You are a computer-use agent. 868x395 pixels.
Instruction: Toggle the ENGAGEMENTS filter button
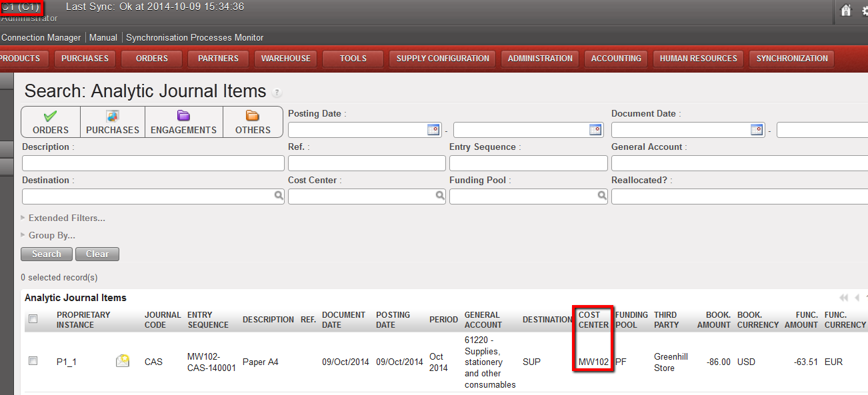[183, 123]
